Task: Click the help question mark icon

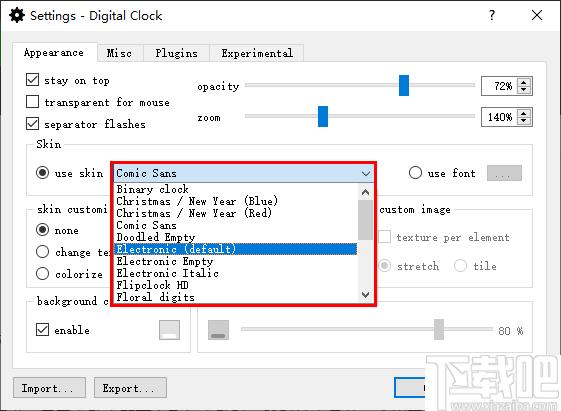Action: click(x=492, y=15)
